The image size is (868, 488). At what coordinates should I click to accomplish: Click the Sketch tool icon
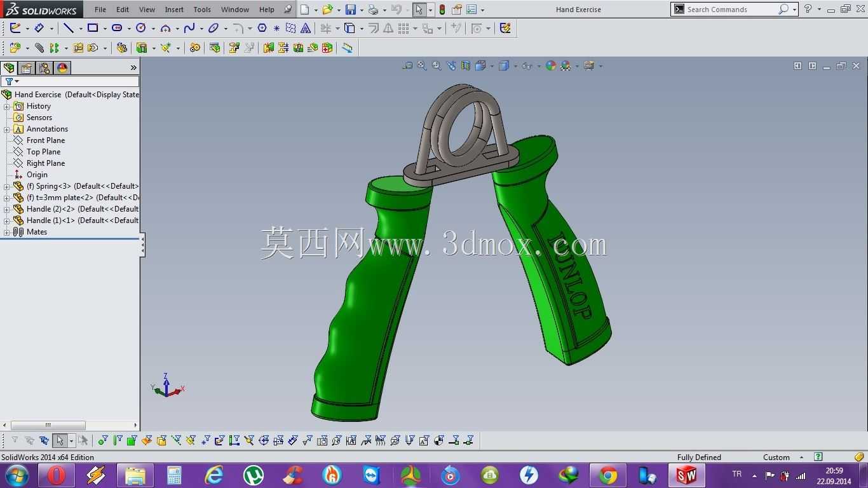coord(15,28)
